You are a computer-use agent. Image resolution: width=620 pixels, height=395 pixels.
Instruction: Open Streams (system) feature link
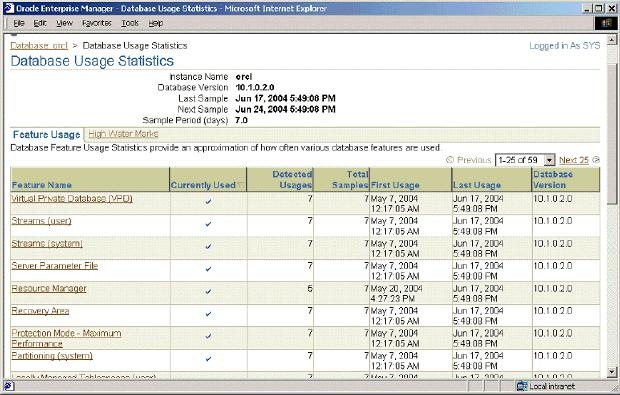click(47, 244)
